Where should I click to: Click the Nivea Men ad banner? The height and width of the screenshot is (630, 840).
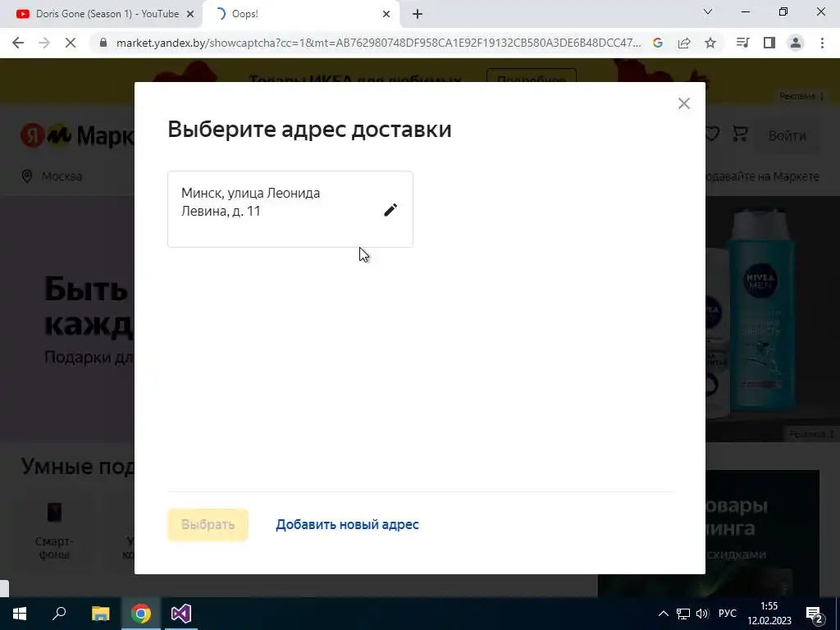pos(771,319)
